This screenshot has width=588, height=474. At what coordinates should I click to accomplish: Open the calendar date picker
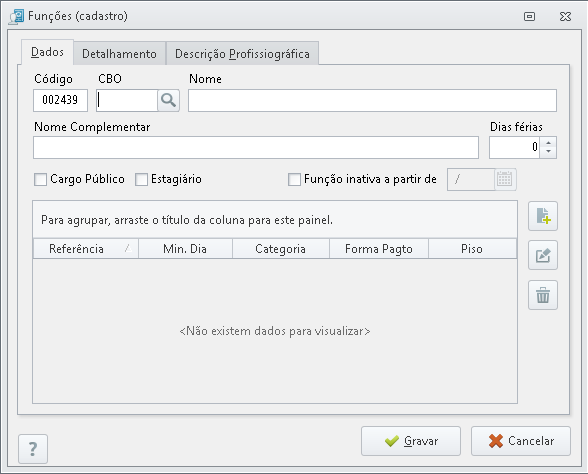point(505,179)
